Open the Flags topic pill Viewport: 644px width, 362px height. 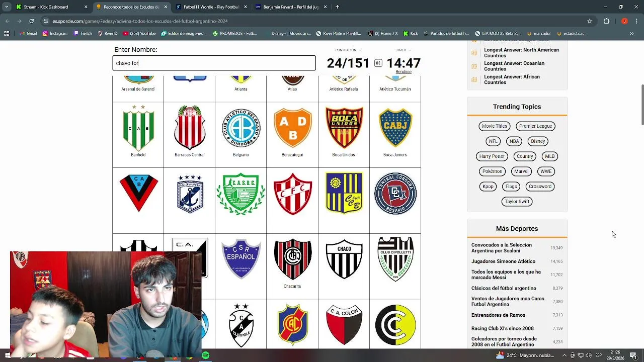coord(511,187)
